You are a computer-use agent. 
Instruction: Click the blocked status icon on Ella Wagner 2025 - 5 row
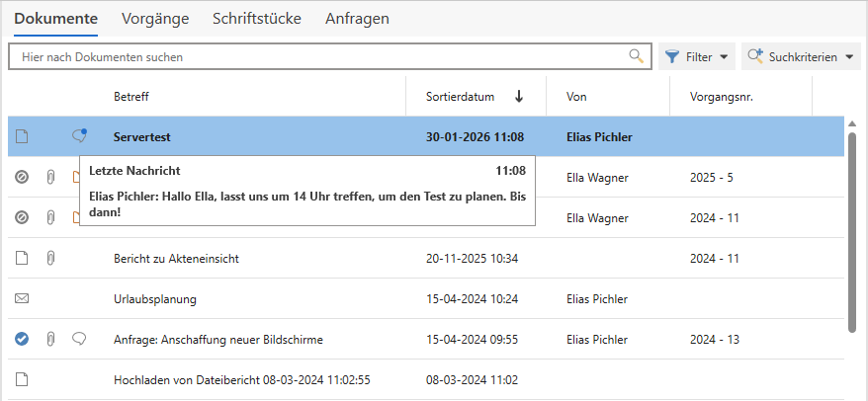[x=22, y=177]
